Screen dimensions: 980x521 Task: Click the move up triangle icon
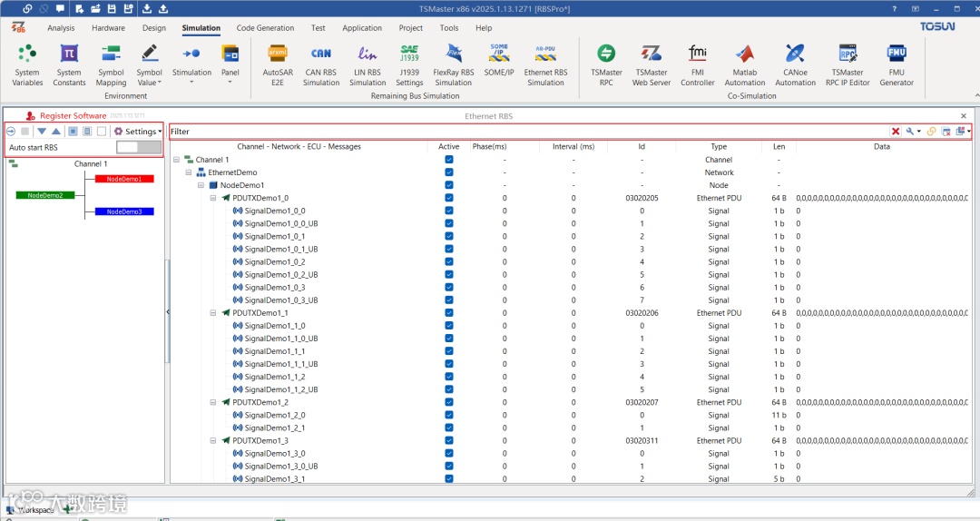(55, 132)
